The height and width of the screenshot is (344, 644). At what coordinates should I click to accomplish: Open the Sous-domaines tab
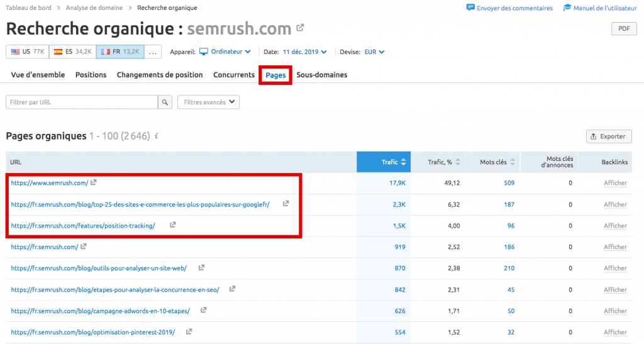click(322, 75)
